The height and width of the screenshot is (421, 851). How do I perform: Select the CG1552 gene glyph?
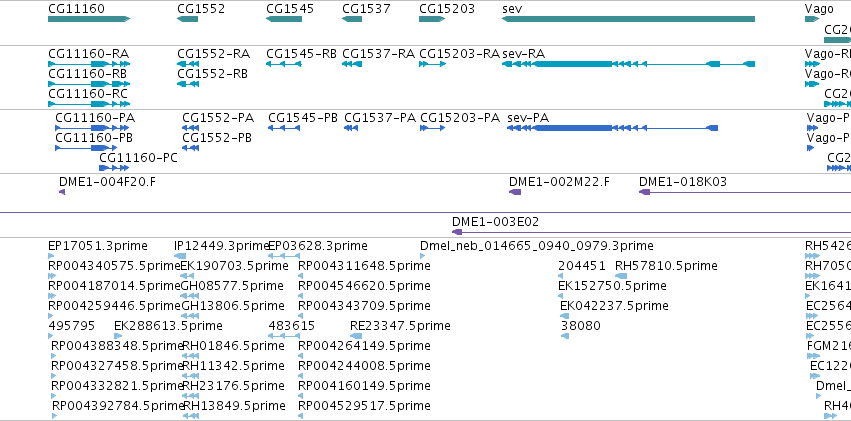tap(187, 19)
